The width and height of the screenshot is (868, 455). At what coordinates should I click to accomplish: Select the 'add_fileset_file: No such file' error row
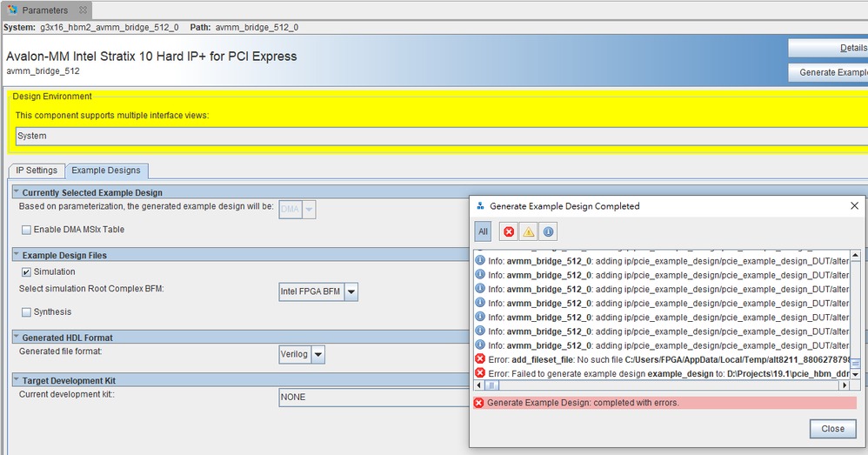click(x=662, y=360)
